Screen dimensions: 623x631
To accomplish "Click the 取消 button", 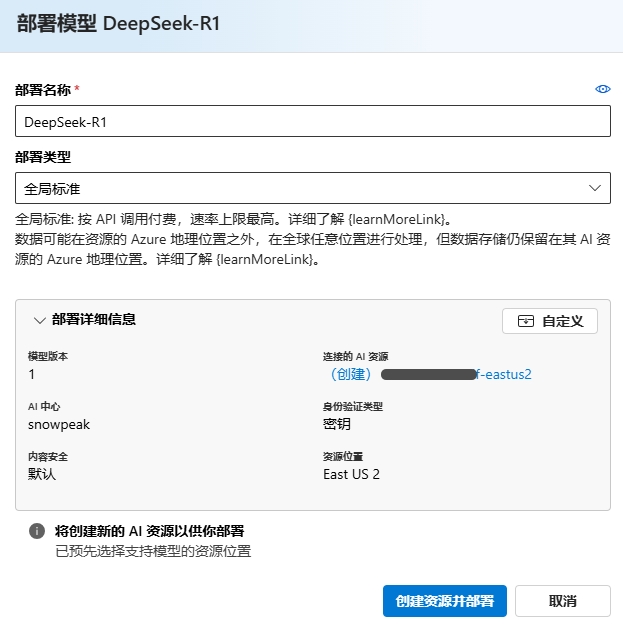I will pyautogui.click(x=563, y=601).
